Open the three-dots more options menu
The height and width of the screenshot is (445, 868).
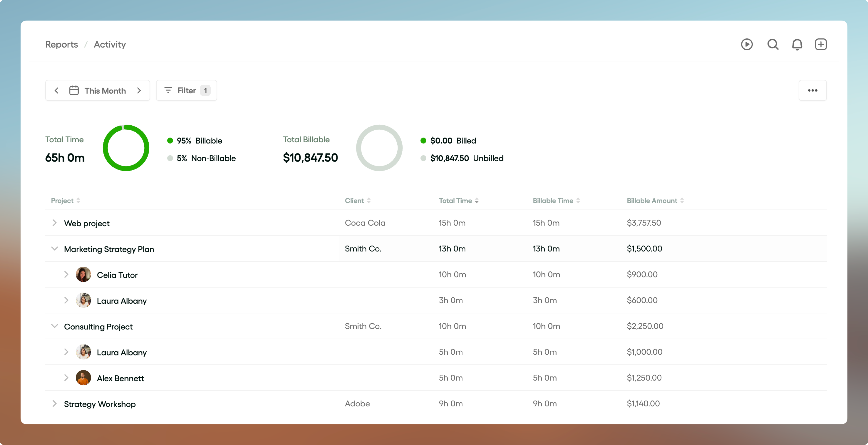(x=812, y=90)
